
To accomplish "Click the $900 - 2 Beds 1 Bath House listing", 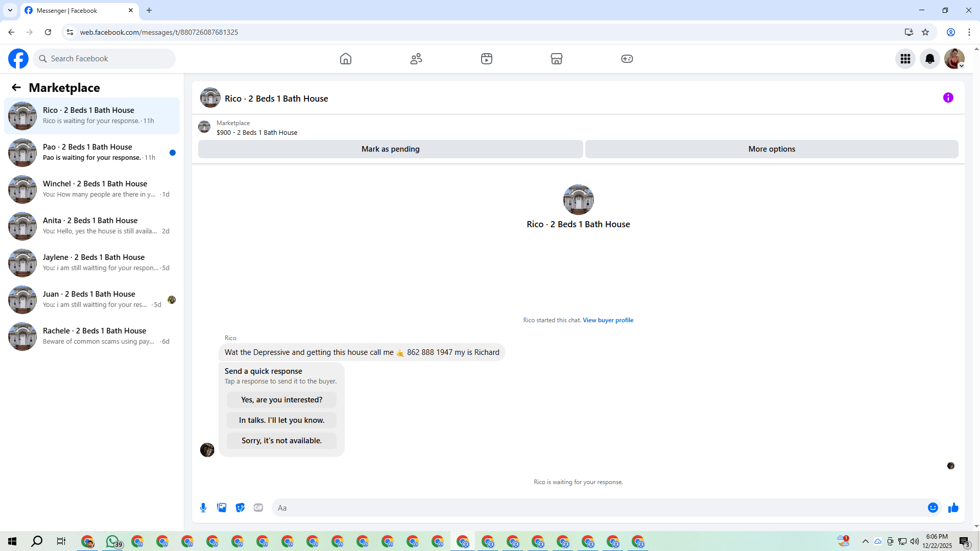I will (257, 133).
